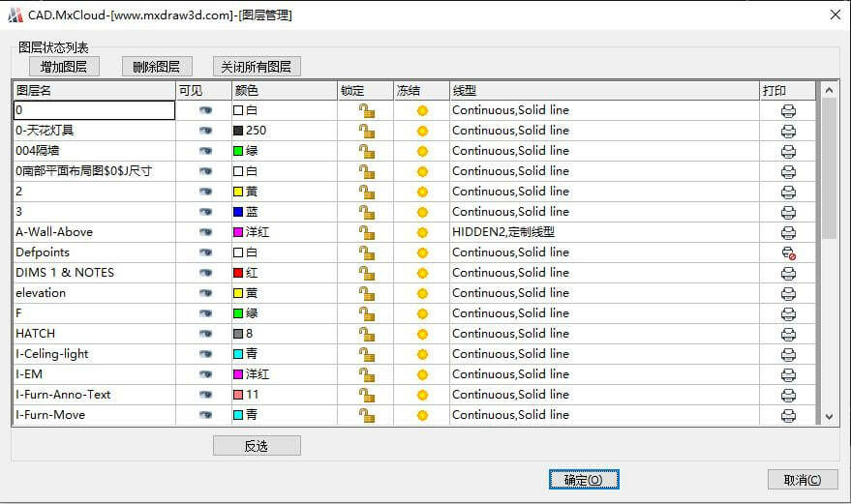Click scrollbar down arrow in layer list
This screenshot has height=504, width=851.
[829, 416]
